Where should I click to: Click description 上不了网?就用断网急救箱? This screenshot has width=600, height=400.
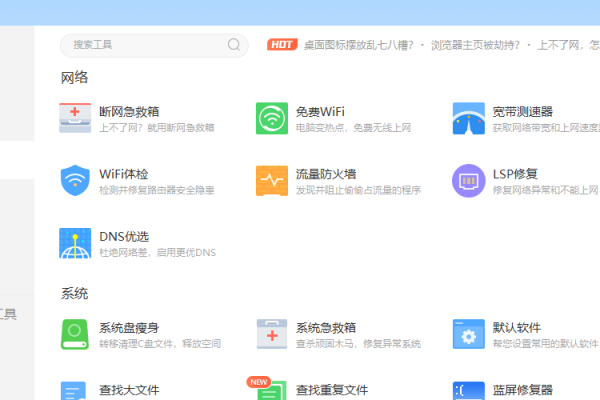point(157,127)
